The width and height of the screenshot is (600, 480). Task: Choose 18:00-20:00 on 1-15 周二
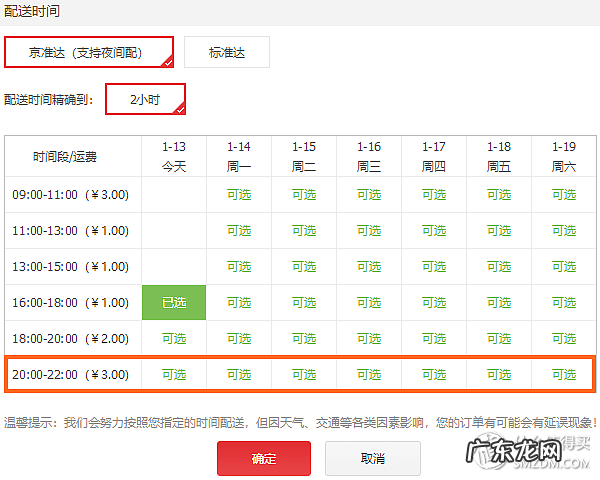304,338
